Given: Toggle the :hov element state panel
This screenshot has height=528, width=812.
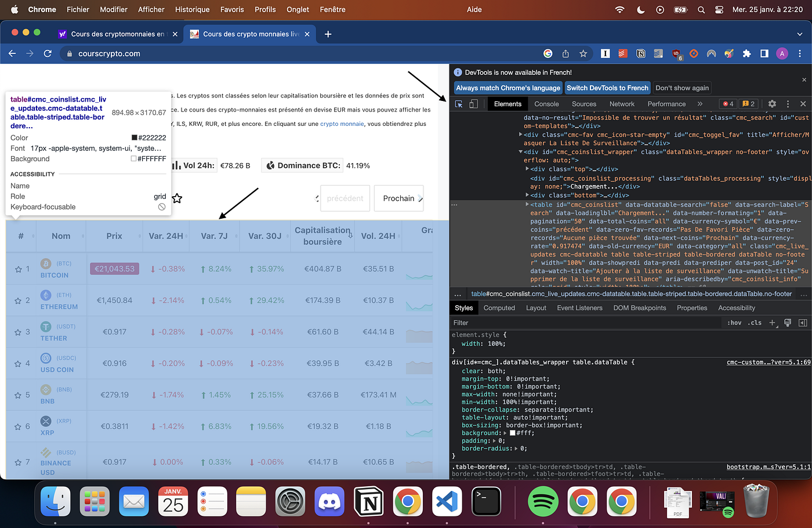Looking at the screenshot, I should tap(734, 323).
